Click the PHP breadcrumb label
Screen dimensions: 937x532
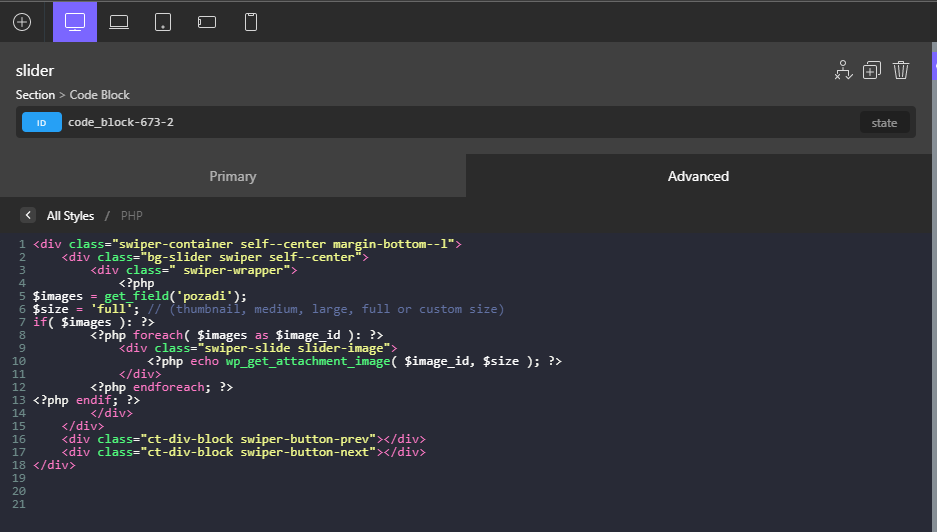[x=131, y=216]
